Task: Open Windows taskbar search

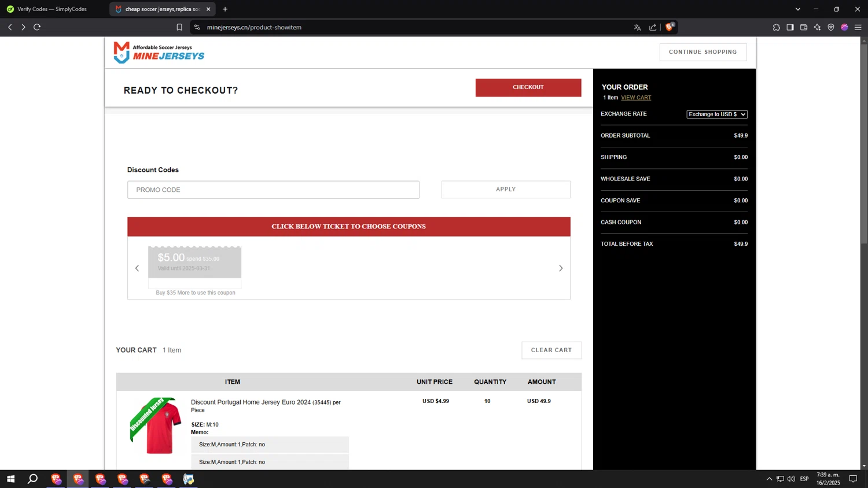Action: click(x=33, y=479)
